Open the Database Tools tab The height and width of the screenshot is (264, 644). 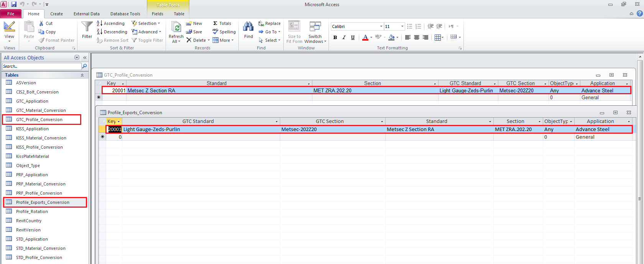tap(125, 14)
